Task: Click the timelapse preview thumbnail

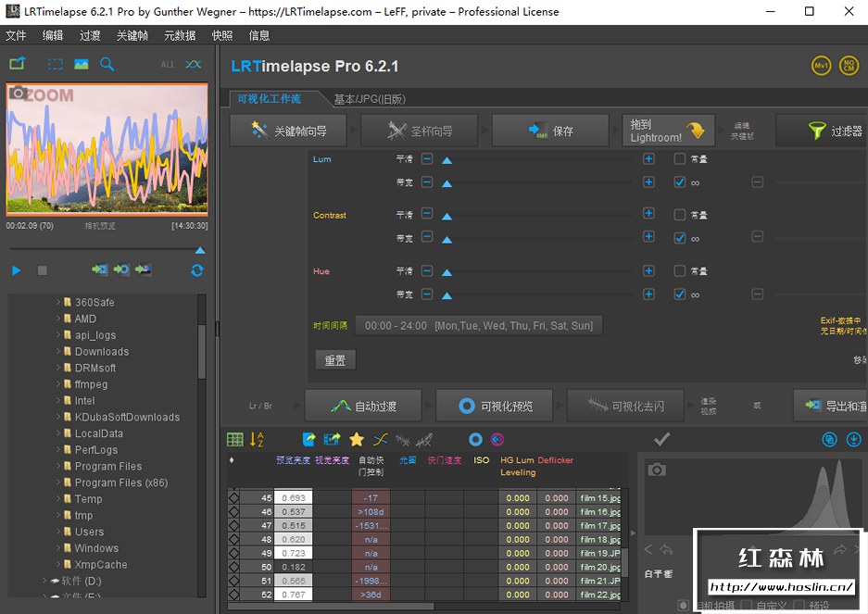Action: (107, 149)
